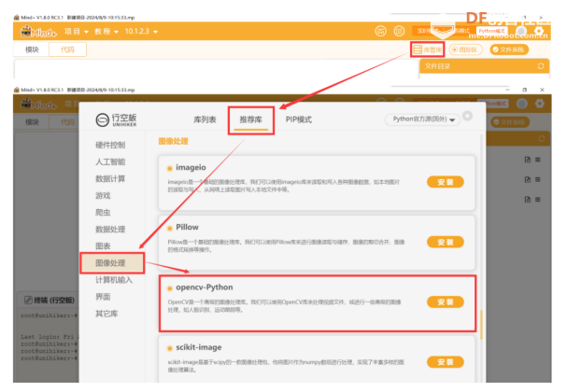Select the dimmed 模块 tab in lower window

(x=32, y=122)
